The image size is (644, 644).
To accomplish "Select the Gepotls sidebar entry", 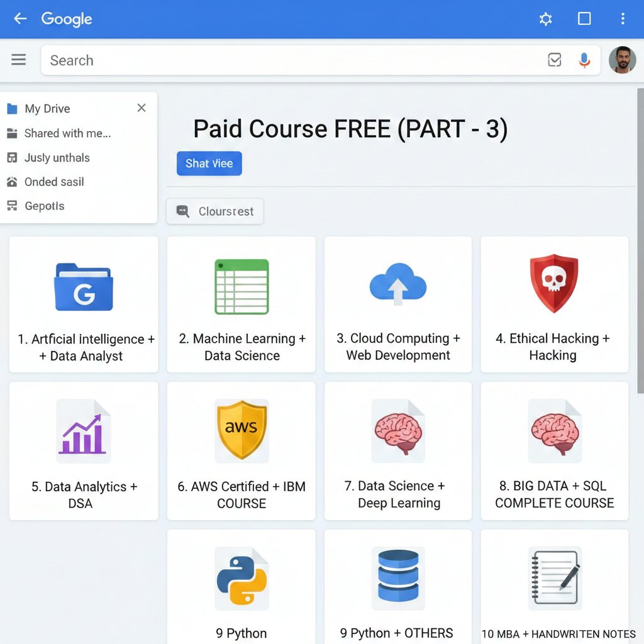I will 44,206.
